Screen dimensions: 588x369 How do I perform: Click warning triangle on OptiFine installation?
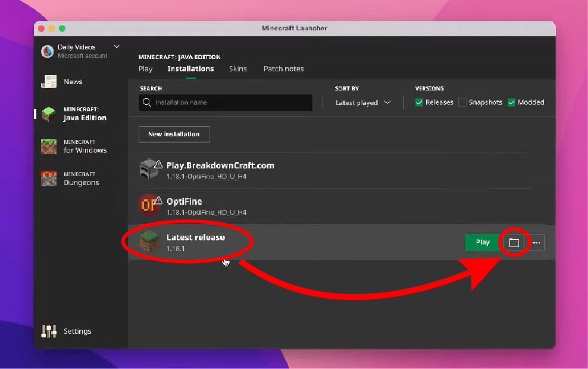point(159,200)
